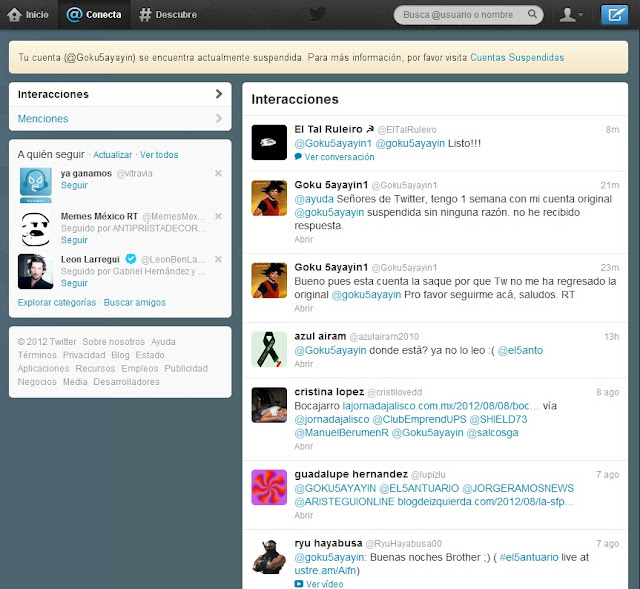Click the Twitter bird logo

click(x=317, y=14)
